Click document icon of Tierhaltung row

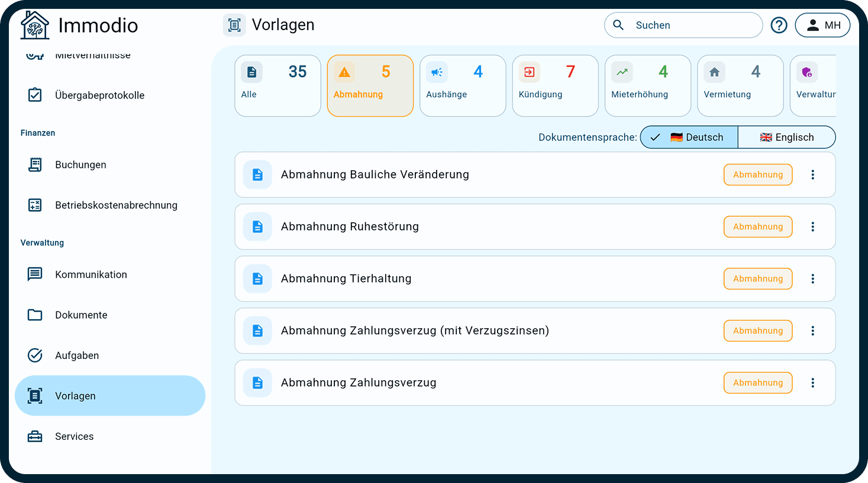(x=257, y=279)
